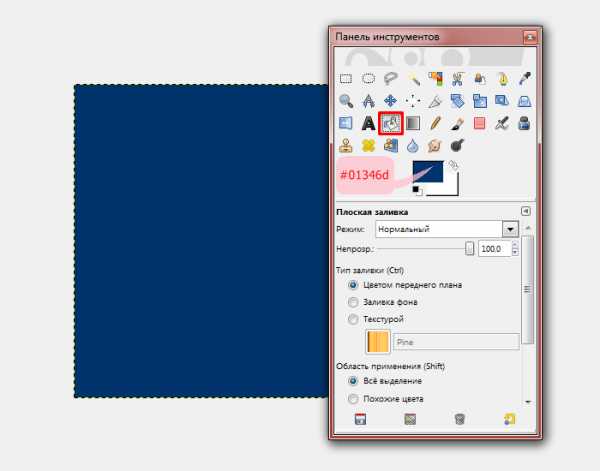Select the Alignment tool
600x471 pixels.
coord(413,101)
